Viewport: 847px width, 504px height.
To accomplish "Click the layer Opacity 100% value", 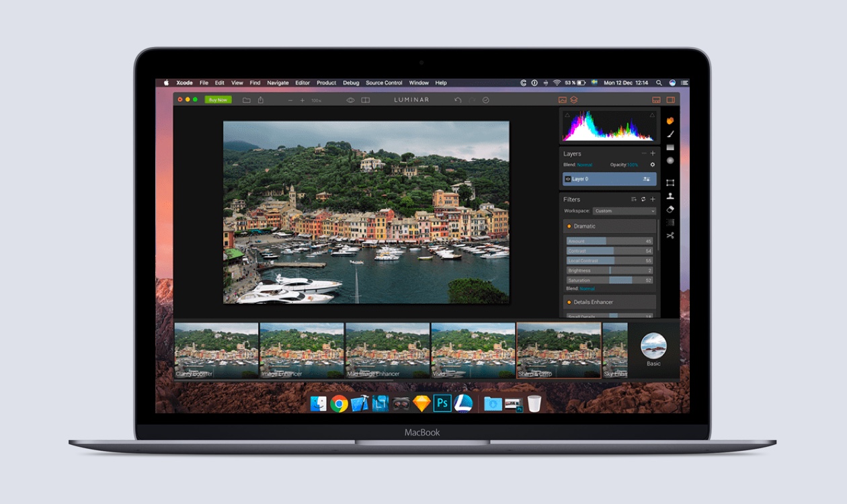I will coord(633,165).
